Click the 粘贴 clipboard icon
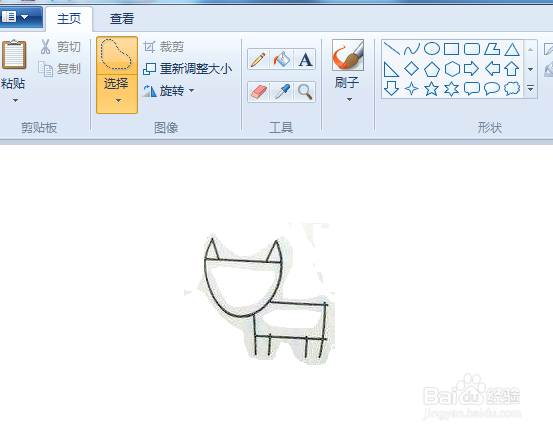The height and width of the screenshot is (433, 553). 14,55
